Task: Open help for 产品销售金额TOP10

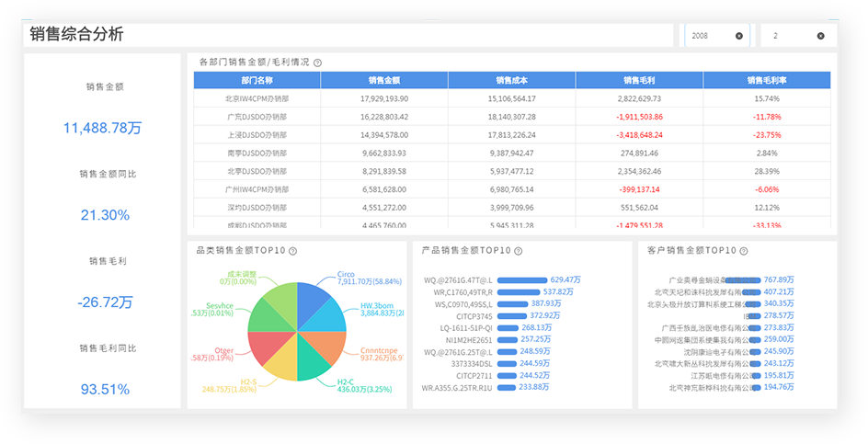Action: pyautogui.click(x=519, y=251)
